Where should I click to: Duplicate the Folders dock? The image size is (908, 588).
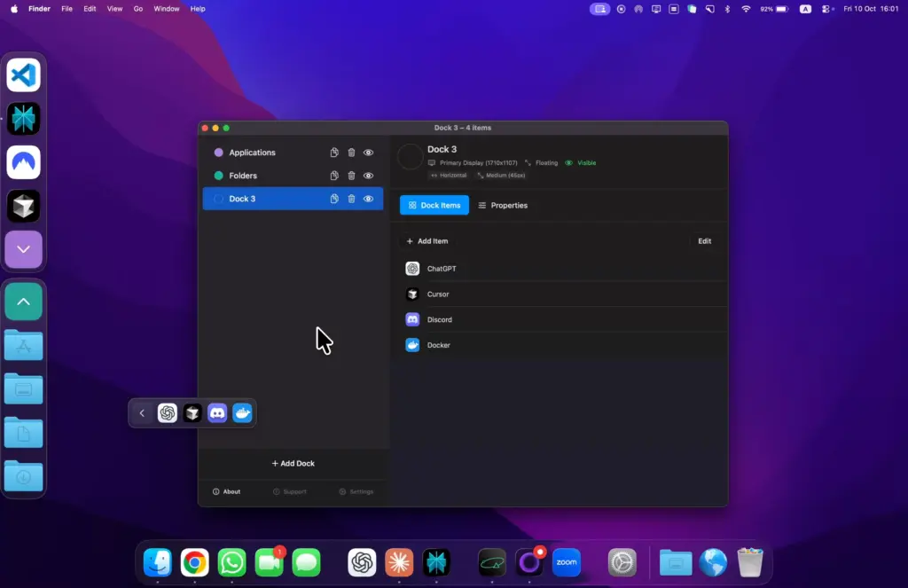pyautogui.click(x=334, y=176)
